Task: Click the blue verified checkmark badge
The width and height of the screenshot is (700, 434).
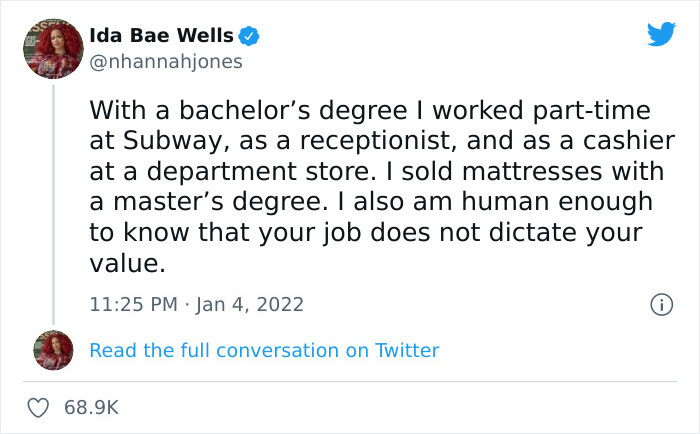Action: [249, 36]
